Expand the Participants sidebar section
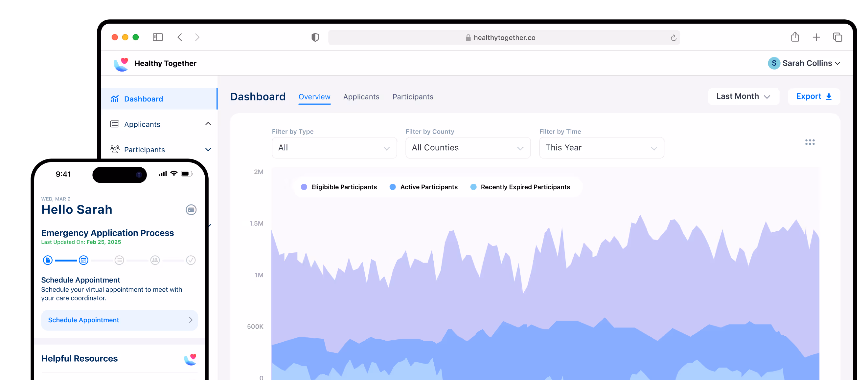This screenshot has height=380, width=868. click(x=208, y=150)
